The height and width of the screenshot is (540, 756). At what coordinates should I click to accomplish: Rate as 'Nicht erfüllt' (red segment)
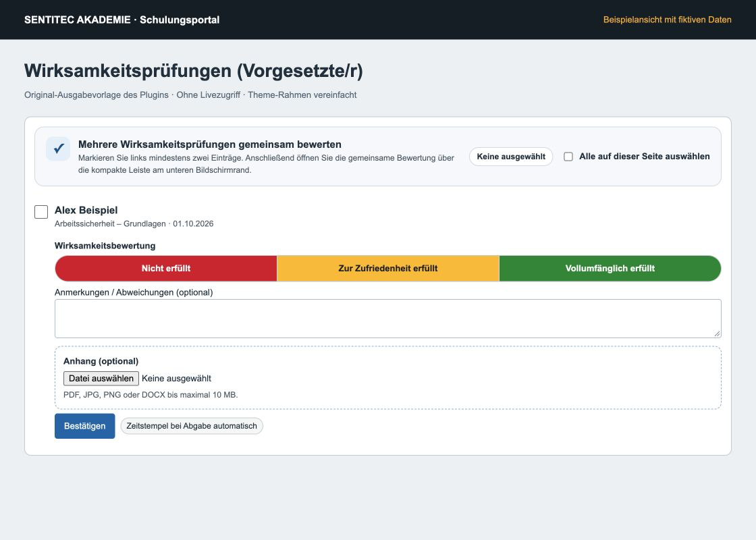[166, 269]
